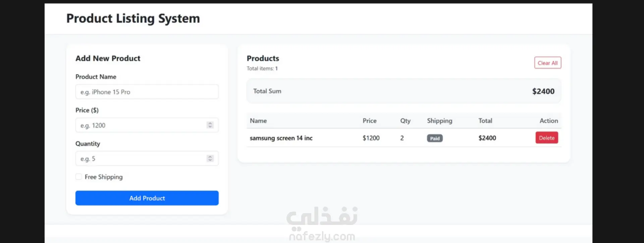Click the Qty column header
Image resolution: width=644 pixels, height=243 pixels.
point(405,121)
